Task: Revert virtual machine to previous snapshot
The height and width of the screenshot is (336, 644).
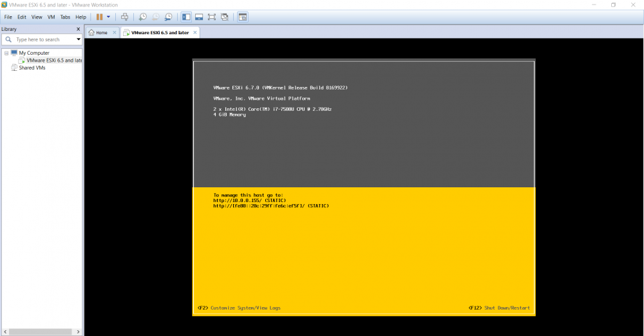Action: click(x=156, y=17)
